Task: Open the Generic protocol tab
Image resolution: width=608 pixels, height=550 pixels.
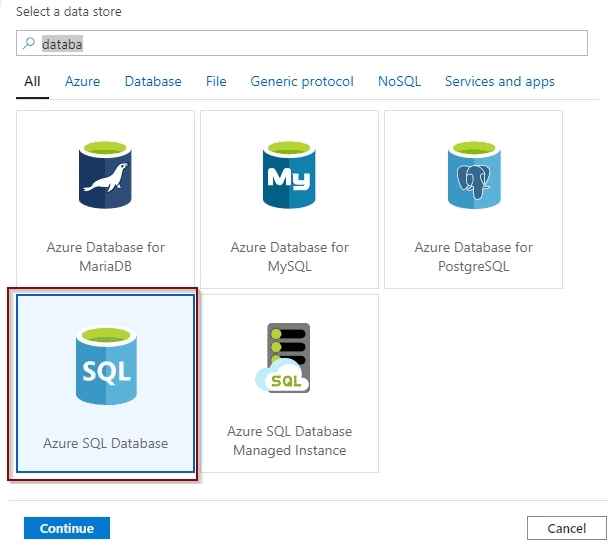Action: click(302, 81)
